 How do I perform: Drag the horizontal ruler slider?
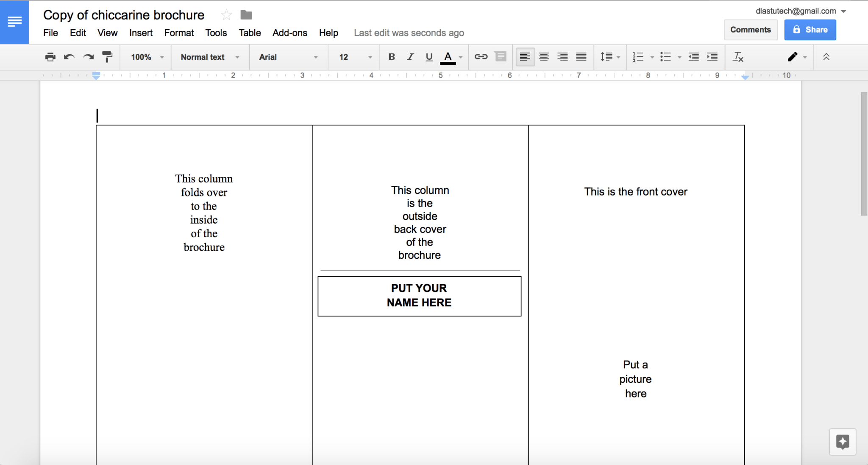96,75
